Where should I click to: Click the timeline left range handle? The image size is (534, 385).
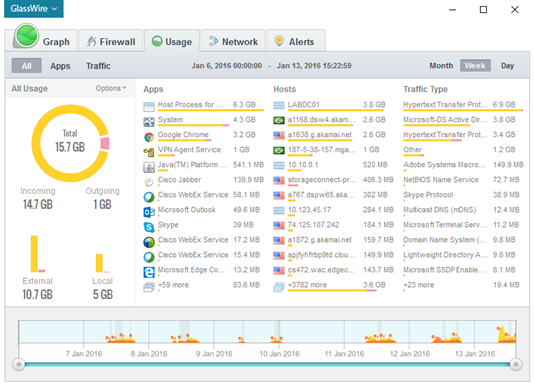coord(19,365)
